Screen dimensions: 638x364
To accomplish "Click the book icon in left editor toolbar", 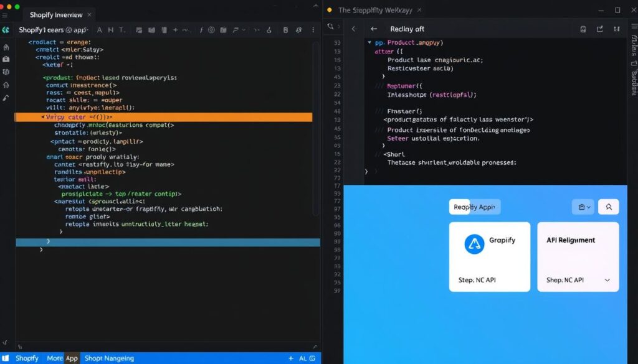I will click(x=152, y=30).
